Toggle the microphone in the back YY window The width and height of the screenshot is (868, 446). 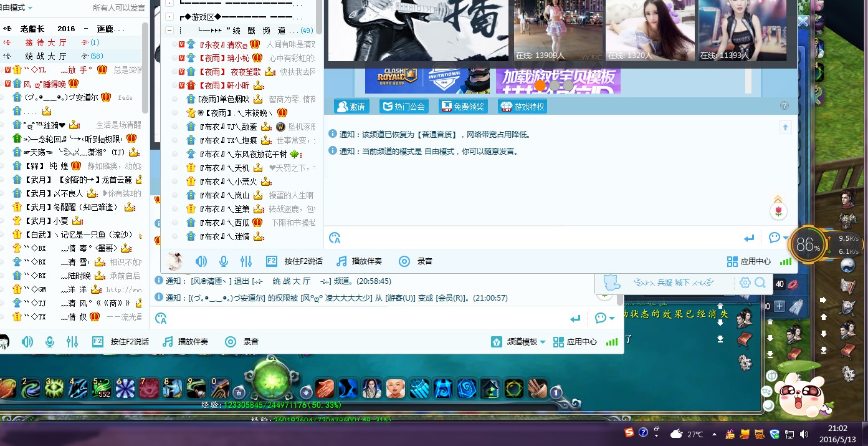click(50, 342)
